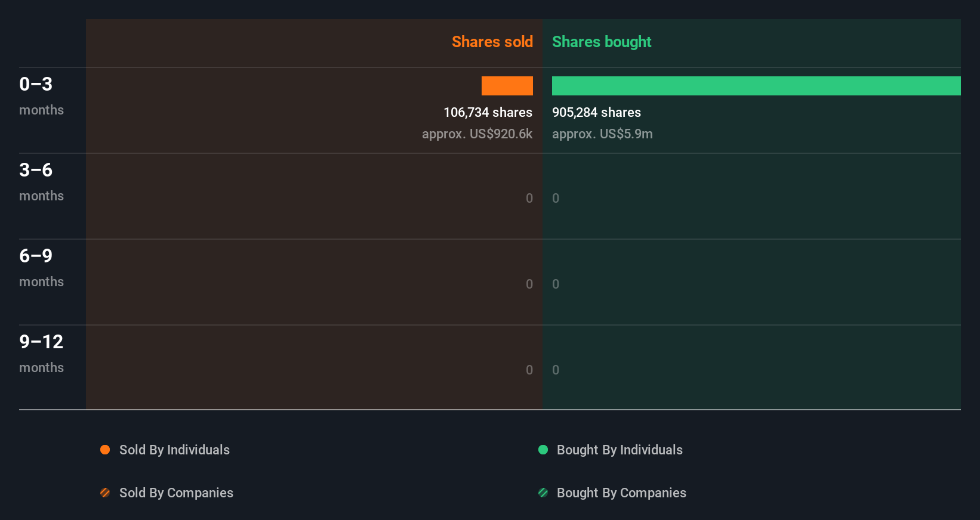Click the striped Sold By Companies legend icon
Image resolution: width=980 pixels, height=520 pixels.
click(105, 493)
